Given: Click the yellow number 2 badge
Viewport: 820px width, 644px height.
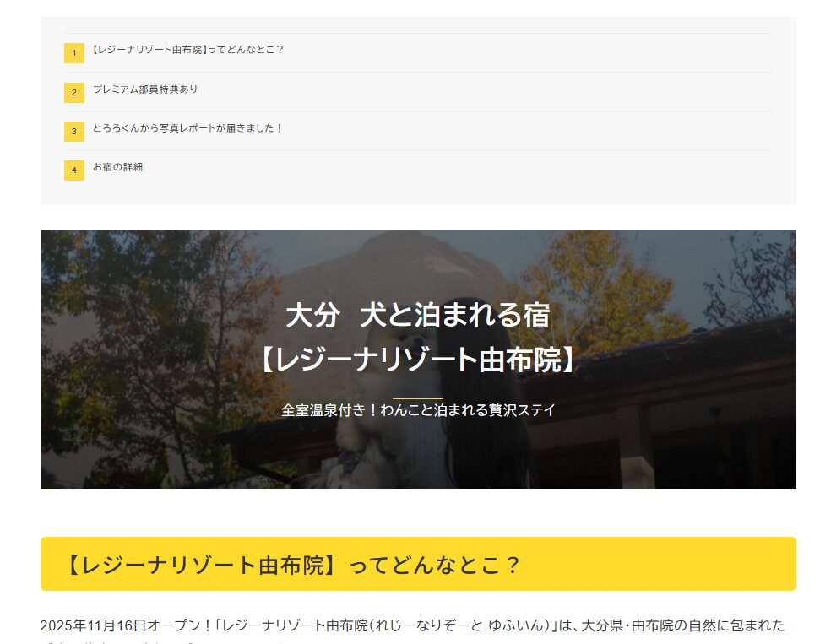Looking at the screenshot, I should pyautogui.click(x=73, y=92).
